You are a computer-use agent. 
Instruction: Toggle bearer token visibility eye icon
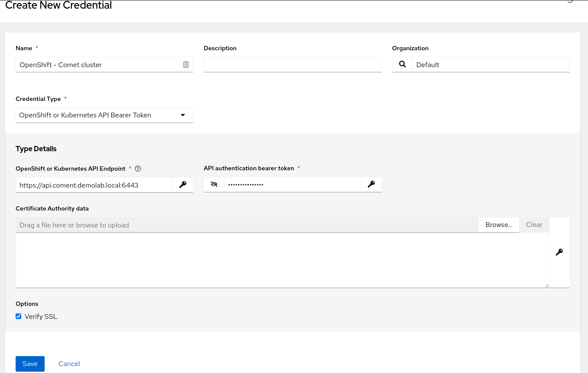click(x=214, y=185)
